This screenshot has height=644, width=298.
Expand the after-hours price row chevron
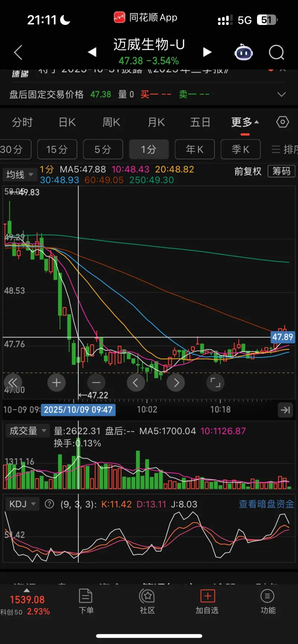coord(282,94)
